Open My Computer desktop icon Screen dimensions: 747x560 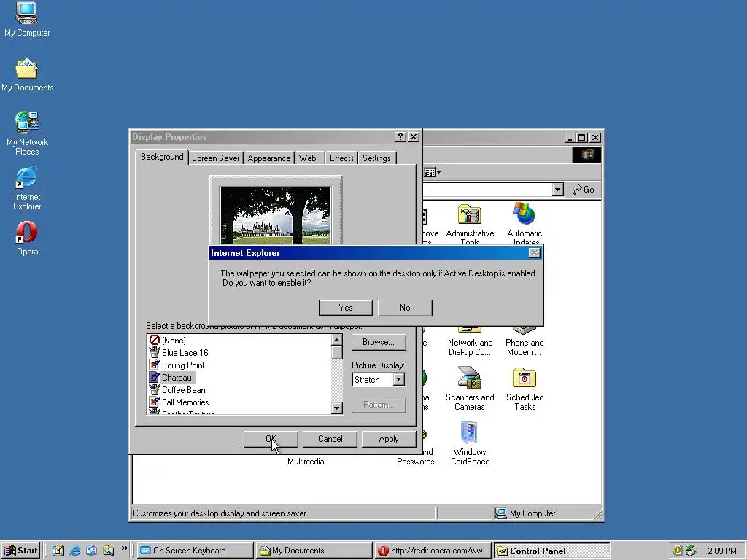(x=27, y=19)
